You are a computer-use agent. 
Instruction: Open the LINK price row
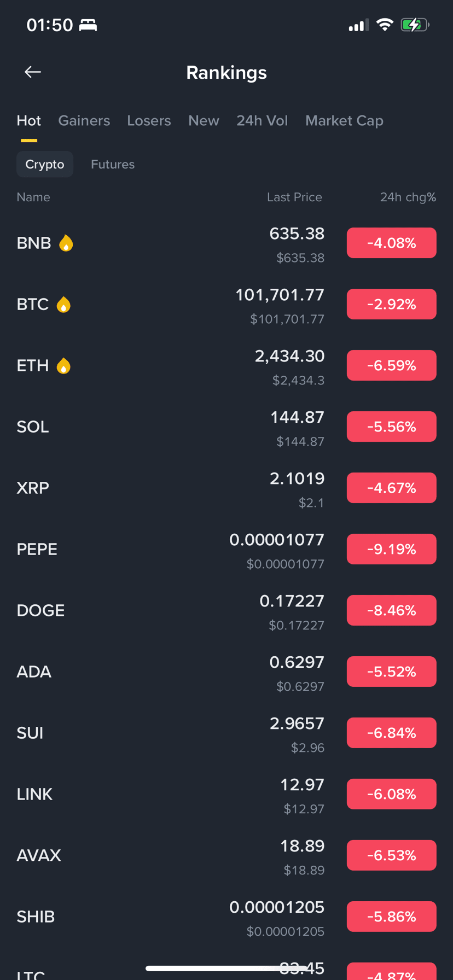pos(226,794)
